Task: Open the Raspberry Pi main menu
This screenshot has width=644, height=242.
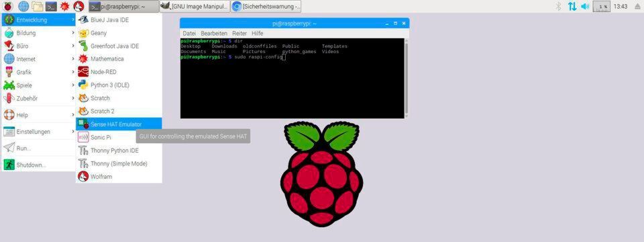Action: click(8, 6)
